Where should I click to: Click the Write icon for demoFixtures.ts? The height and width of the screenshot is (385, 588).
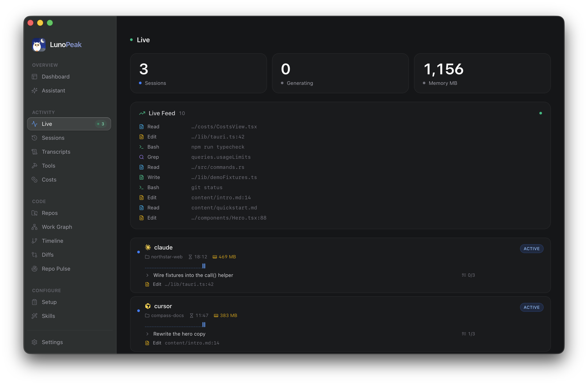click(142, 177)
